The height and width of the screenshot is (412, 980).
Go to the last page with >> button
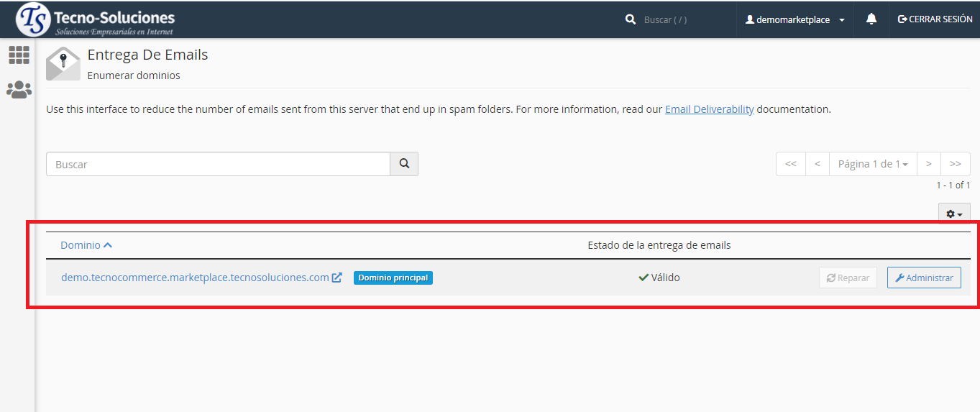click(956, 164)
